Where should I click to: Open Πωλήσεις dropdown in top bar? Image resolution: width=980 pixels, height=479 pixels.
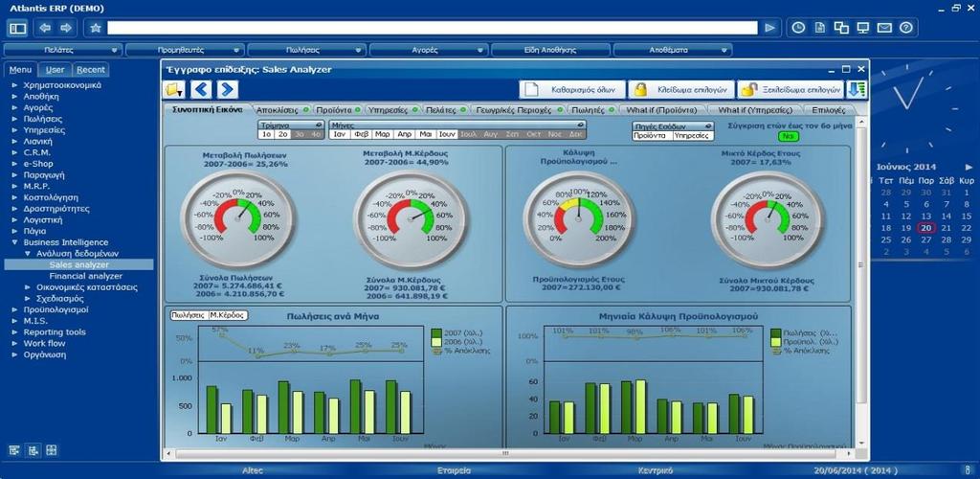(x=307, y=50)
